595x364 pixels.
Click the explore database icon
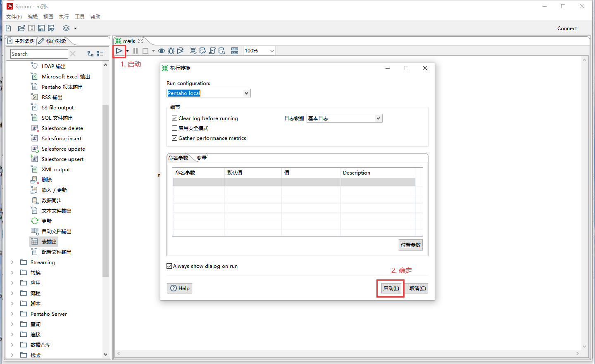click(x=222, y=51)
